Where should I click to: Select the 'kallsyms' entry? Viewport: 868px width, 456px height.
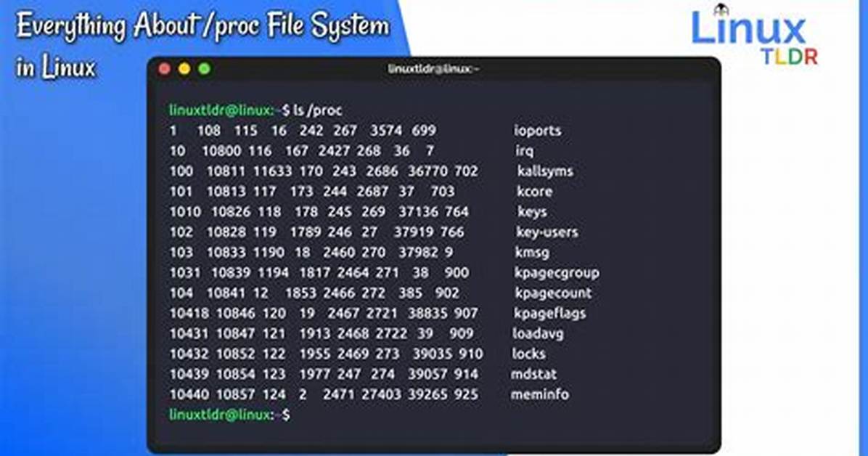tap(545, 171)
